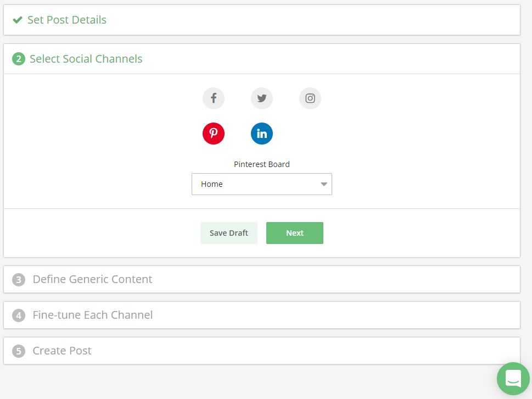Deselect the LinkedIn channel icon
This screenshot has height=399, width=532.
pos(261,133)
